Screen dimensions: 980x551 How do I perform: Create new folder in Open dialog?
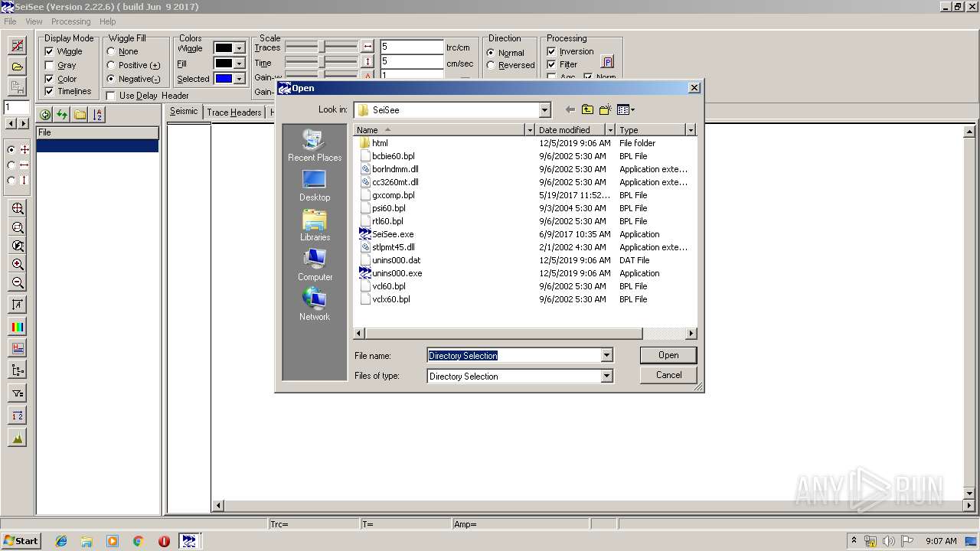click(x=605, y=109)
